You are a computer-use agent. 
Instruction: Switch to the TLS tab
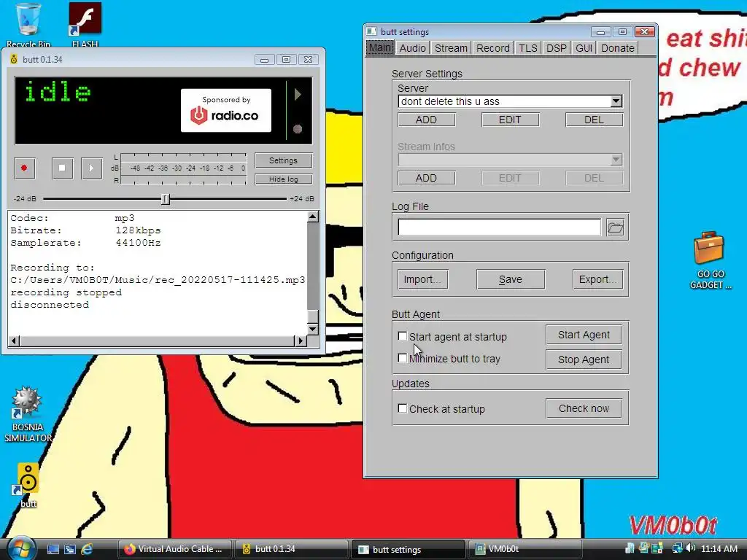528,48
